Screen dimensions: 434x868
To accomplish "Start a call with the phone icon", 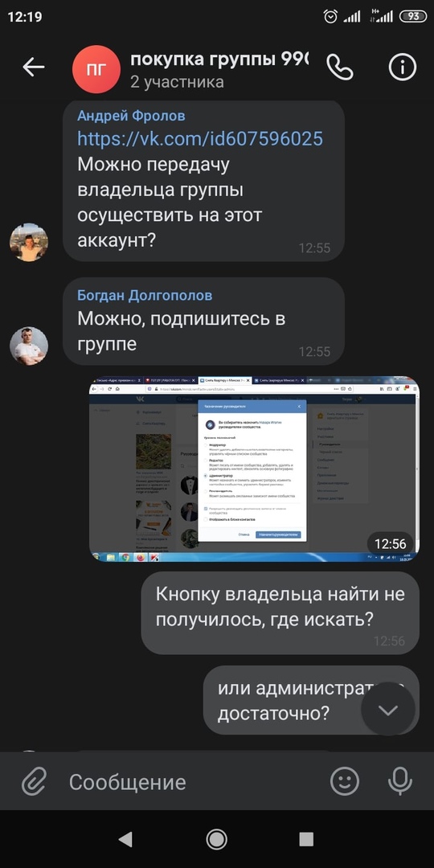I will [339, 68].
